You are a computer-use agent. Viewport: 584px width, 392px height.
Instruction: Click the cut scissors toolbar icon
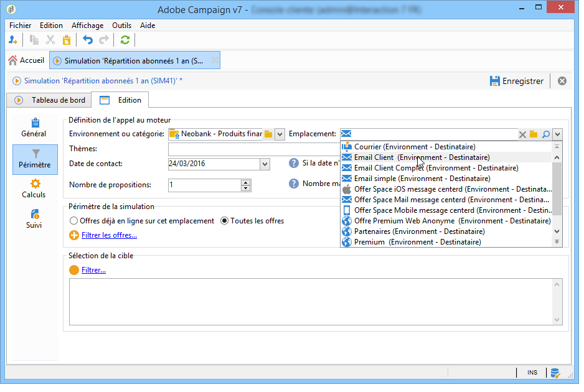pos(50,40)
